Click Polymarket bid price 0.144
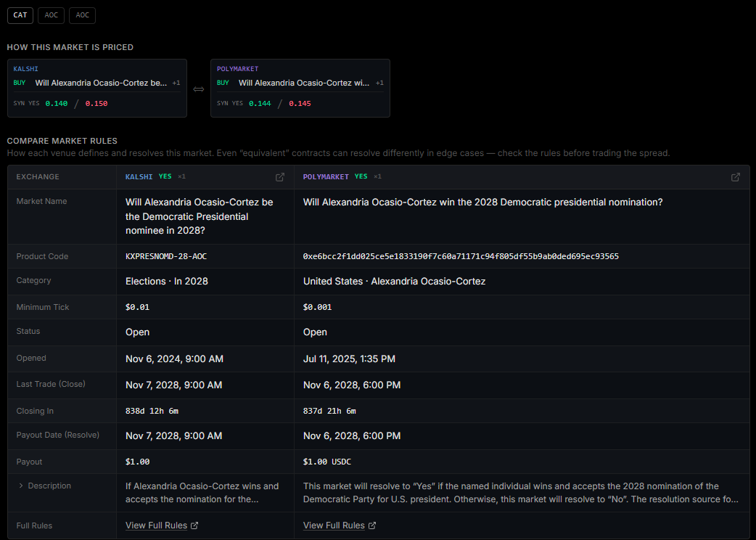 [260, 103]
